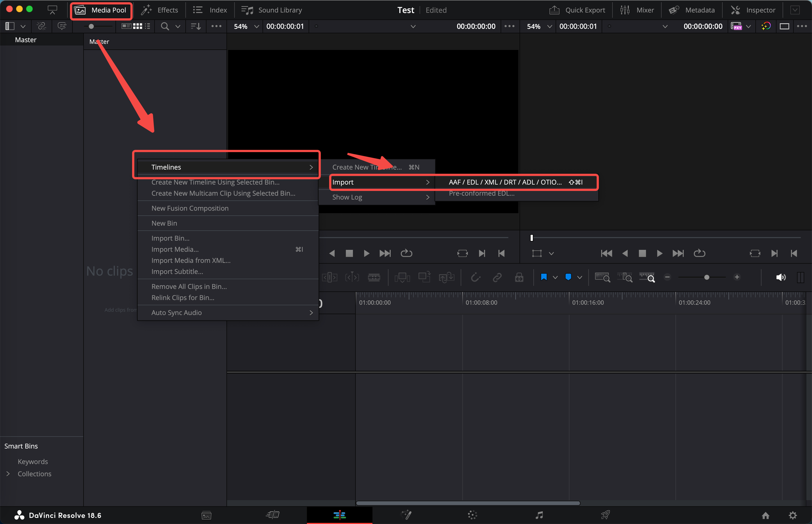Toggle the Media Pool panel
This screenshot has width=812, height=524.
[101, 10]
